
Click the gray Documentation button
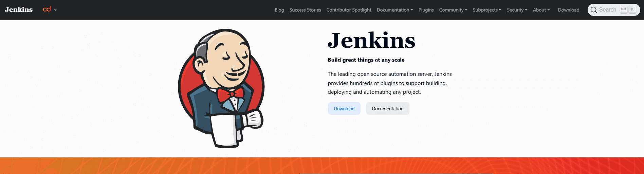[388, 109]
